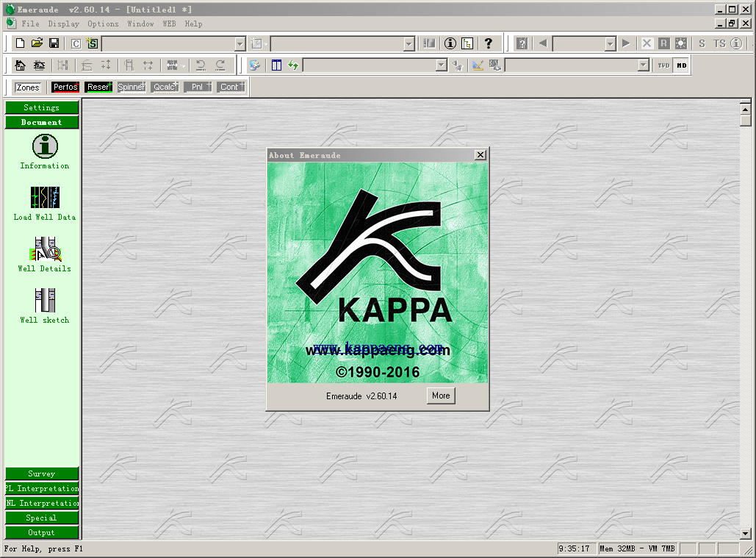Expand the combo box beside the green refresh icon

(441, 65)
